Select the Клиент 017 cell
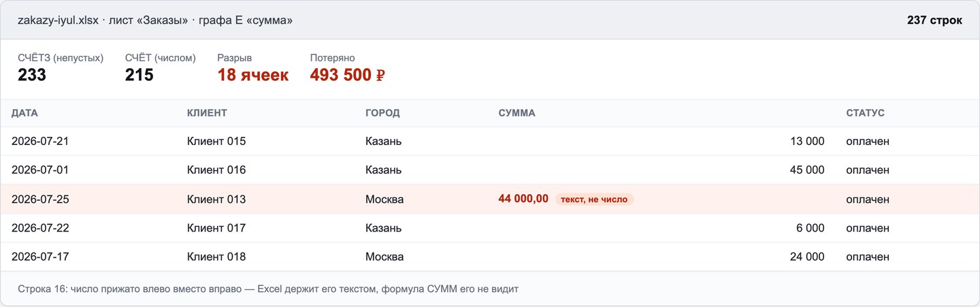 click(216, 228)
